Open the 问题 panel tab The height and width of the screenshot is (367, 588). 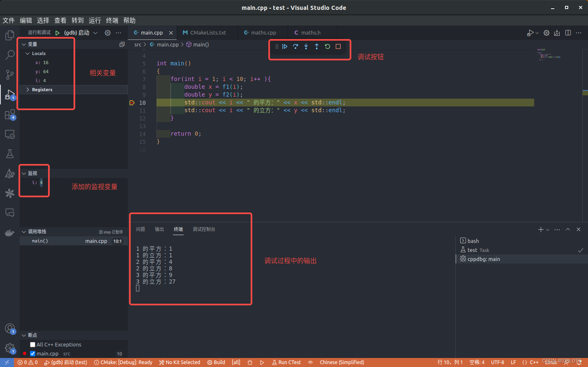(141, 229)
